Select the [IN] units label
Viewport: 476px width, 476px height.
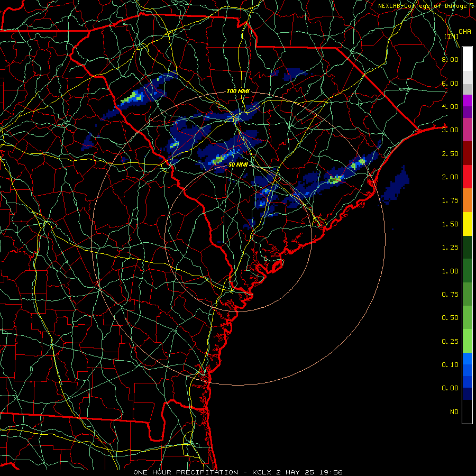[451, 36]
